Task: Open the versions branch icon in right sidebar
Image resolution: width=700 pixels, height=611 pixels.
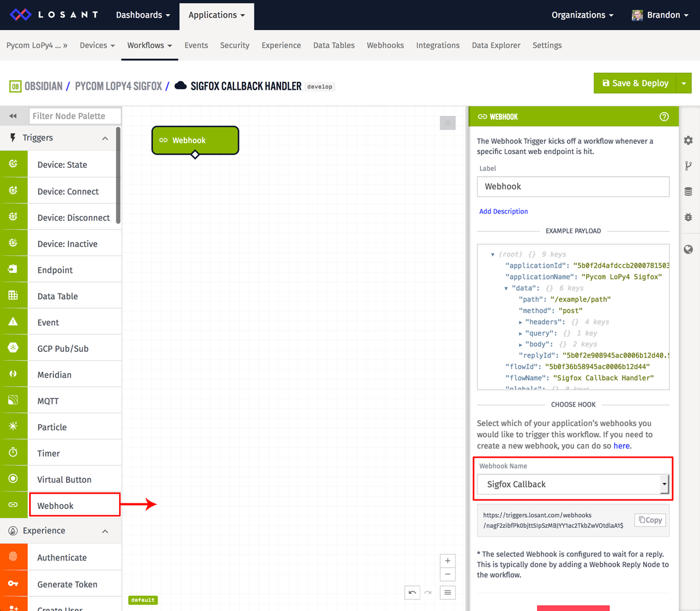Action: 689,166
